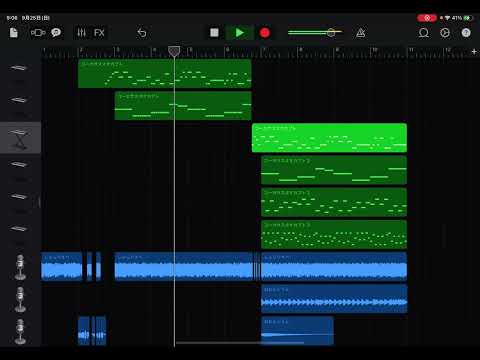
Task: Select sixth keyboard track's dotted-note MIDI region
Action: point(334,234)
